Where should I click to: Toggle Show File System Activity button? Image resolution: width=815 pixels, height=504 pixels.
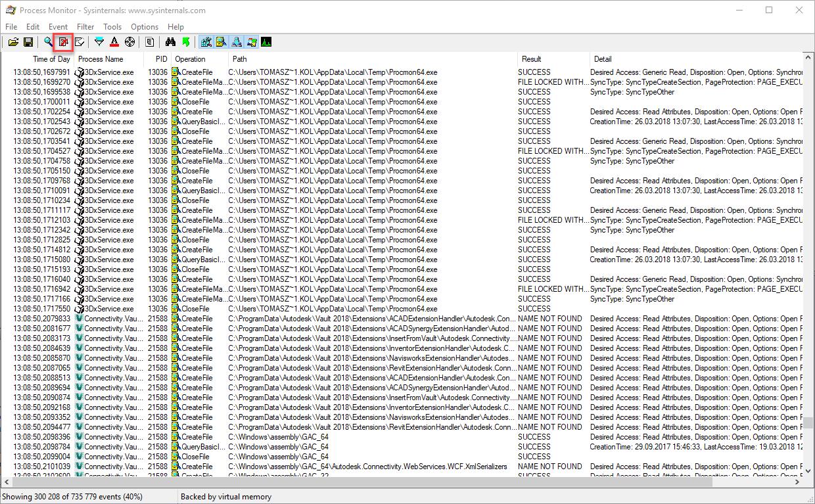click(x=221, y=42)
